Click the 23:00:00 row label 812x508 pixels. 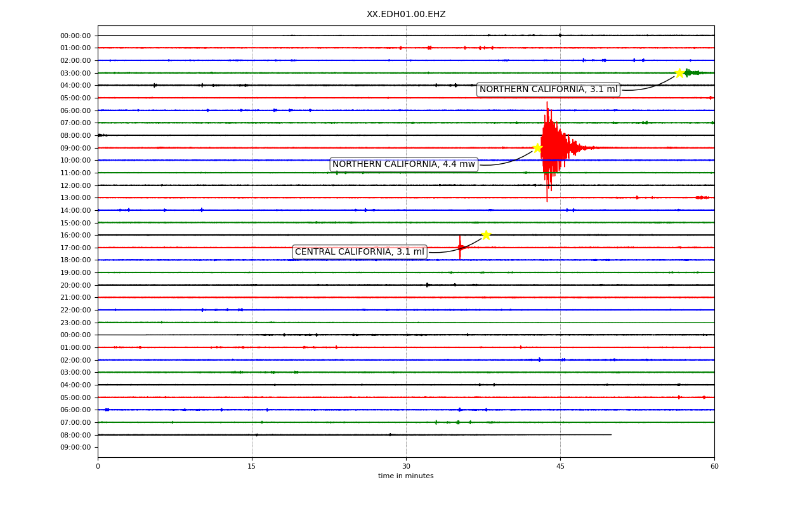tap(75, 323)
